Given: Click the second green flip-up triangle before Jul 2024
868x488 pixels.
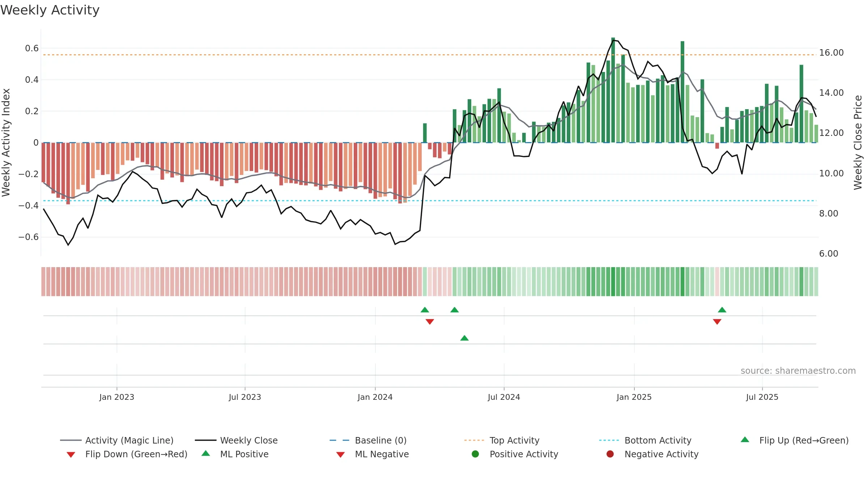Looking at the screenshot, I should click(x=455, y=310).
